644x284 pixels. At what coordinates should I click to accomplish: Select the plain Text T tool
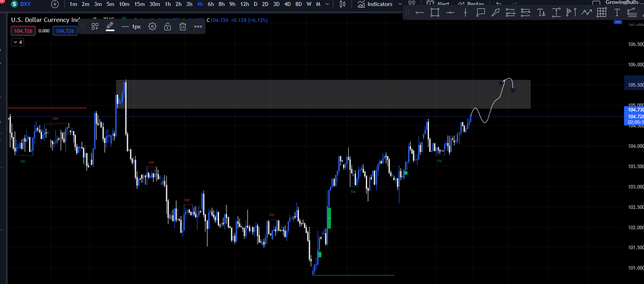tap(617, 12)
